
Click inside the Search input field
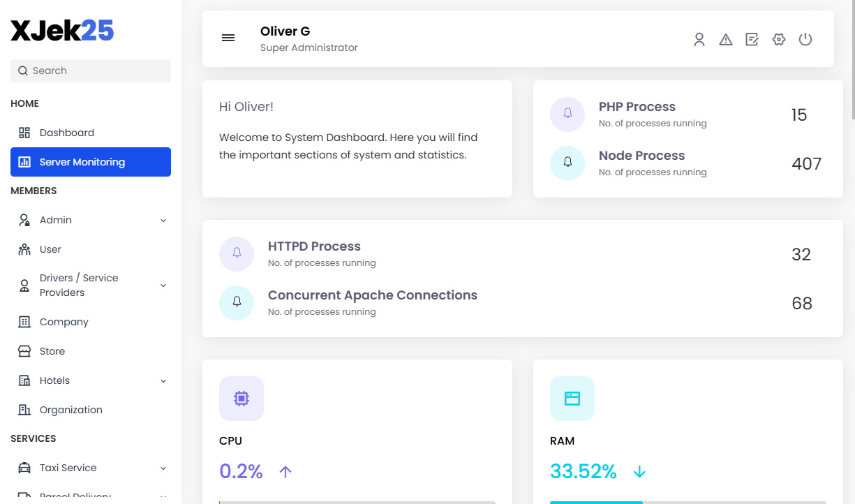90,71
